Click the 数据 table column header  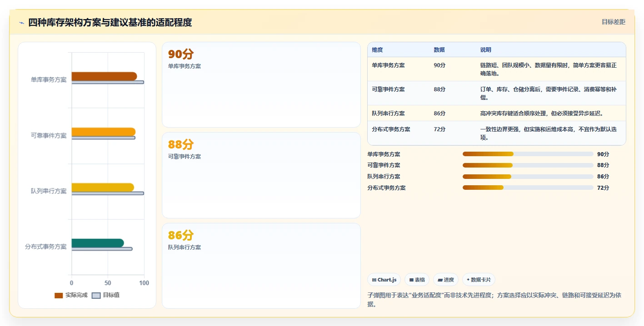tap(439, 50)
